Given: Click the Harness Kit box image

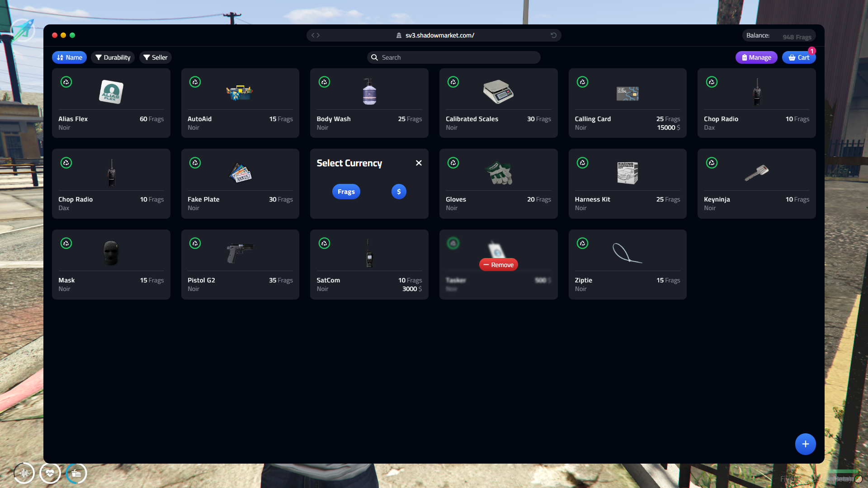Looking at the screenshot, I should coord(627,173).
